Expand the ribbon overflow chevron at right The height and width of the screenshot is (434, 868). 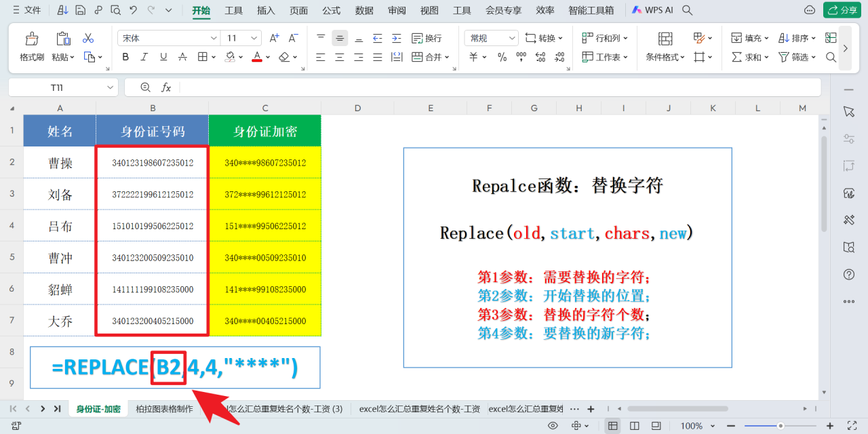click(845, 48)
